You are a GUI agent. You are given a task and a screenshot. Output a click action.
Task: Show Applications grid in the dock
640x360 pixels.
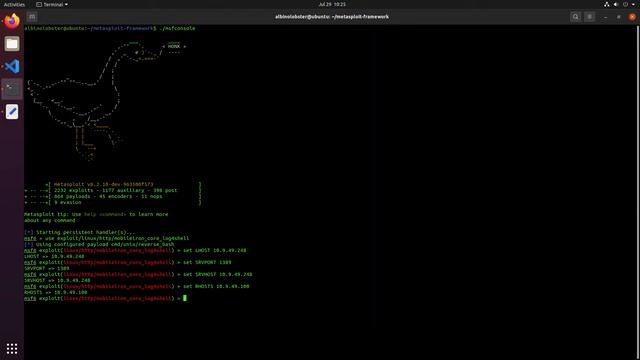click(x=12, y=348)
